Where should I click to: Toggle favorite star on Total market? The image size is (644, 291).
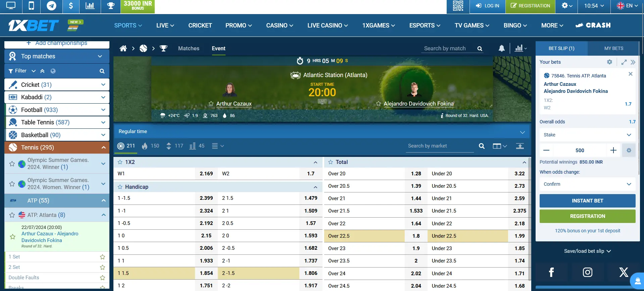point(331,162)
